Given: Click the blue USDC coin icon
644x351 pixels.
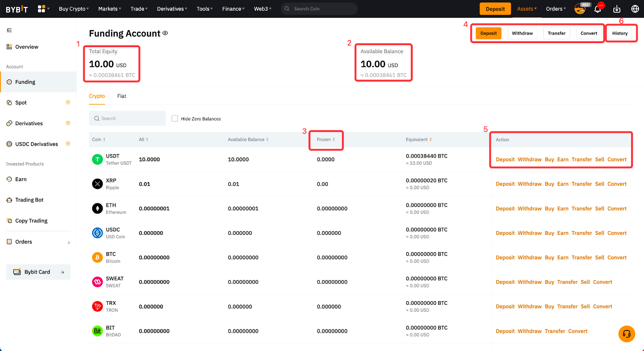Looking at the screenshot, I should point(97,233).
